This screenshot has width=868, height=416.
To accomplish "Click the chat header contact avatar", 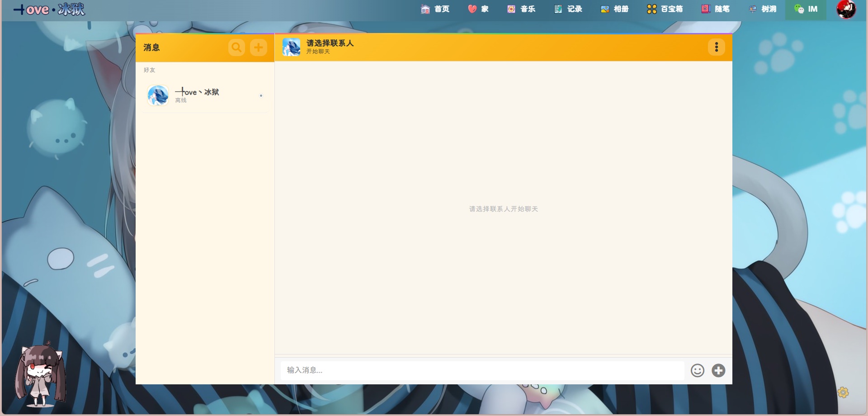I will pos(291,47).
